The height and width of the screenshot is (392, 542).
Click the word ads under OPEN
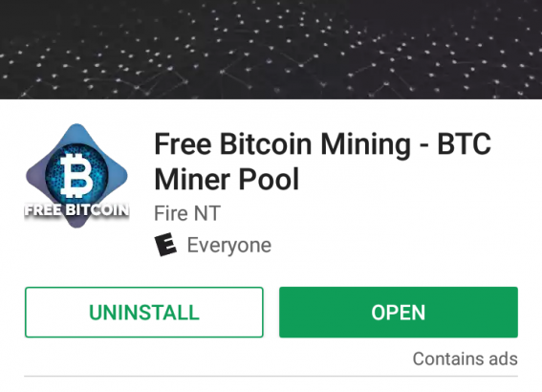[x=503, y=359]
